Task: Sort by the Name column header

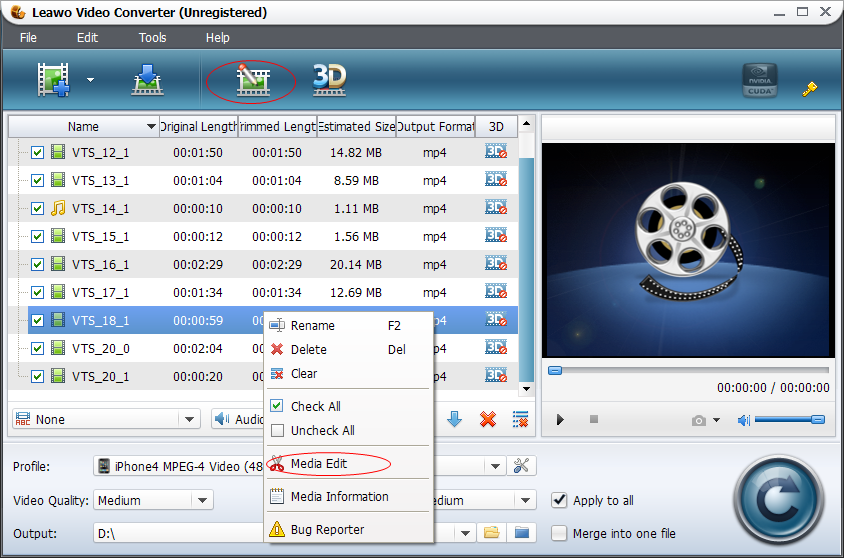Action: click(83, 126)
